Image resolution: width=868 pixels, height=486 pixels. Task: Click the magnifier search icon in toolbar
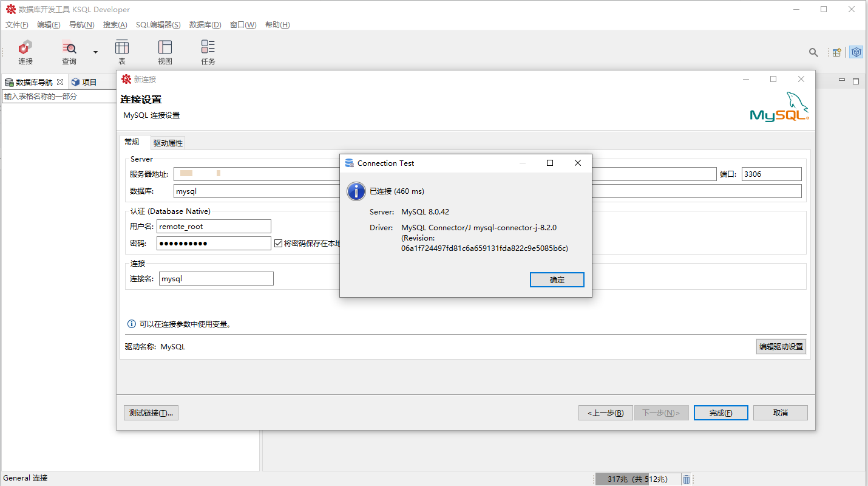(813, 53)
